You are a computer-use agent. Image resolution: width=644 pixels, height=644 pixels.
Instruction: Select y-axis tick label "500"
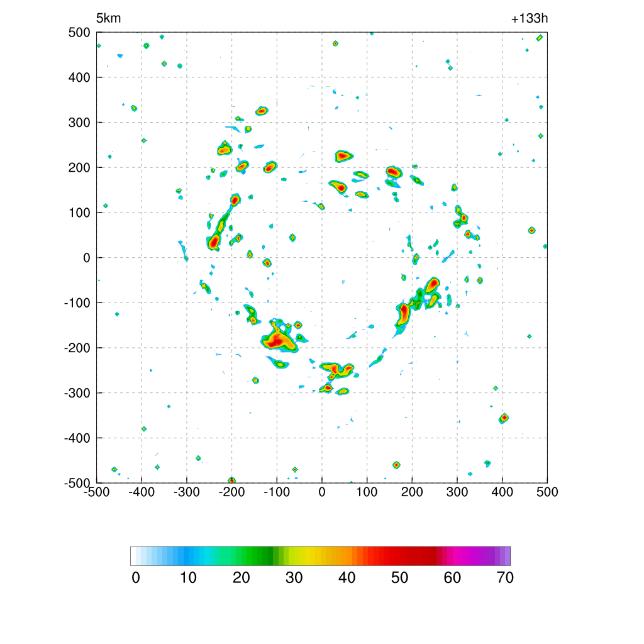pos(79,33)
